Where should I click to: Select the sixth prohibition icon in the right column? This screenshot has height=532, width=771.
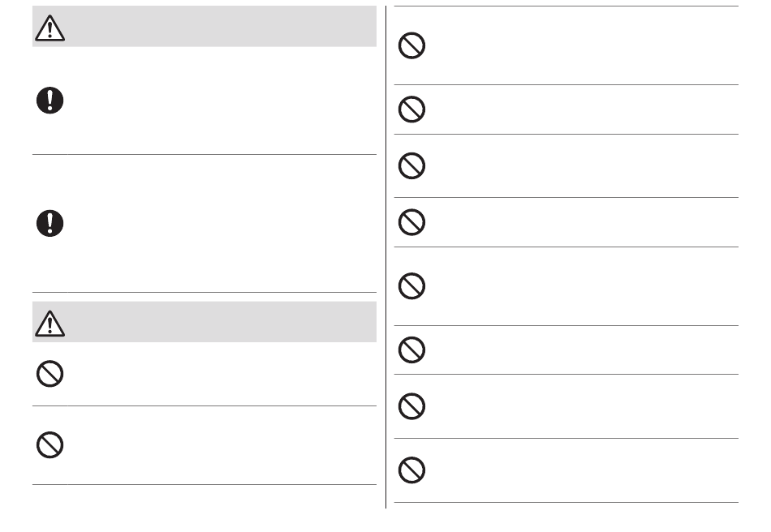pyautogui.click(x=411, y=350)
